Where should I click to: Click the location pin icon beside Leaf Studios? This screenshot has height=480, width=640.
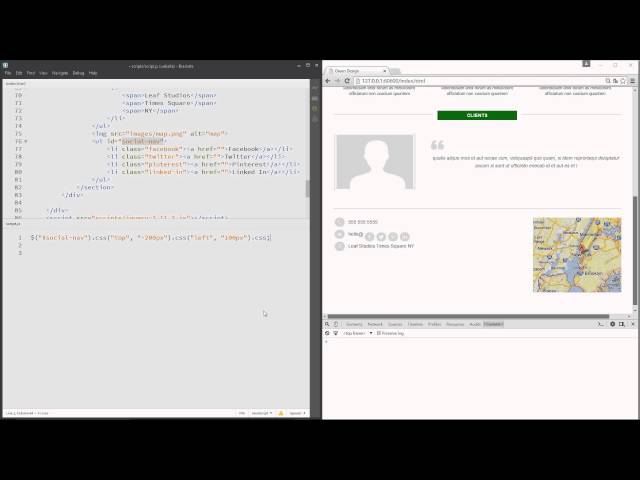340,246
